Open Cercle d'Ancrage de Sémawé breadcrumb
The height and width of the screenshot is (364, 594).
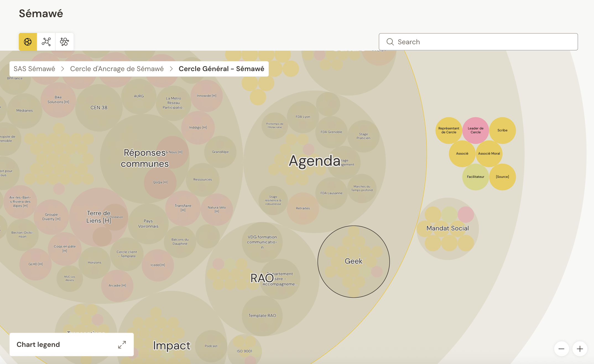[x=117, y=69]
